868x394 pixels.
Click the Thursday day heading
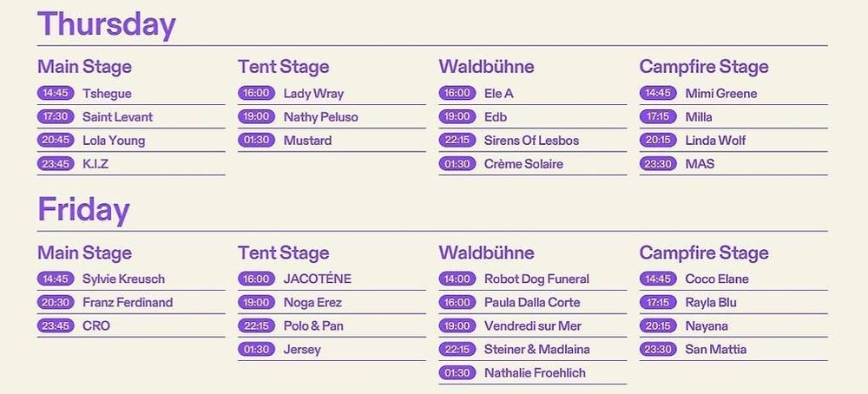click(x=107, y=24)
